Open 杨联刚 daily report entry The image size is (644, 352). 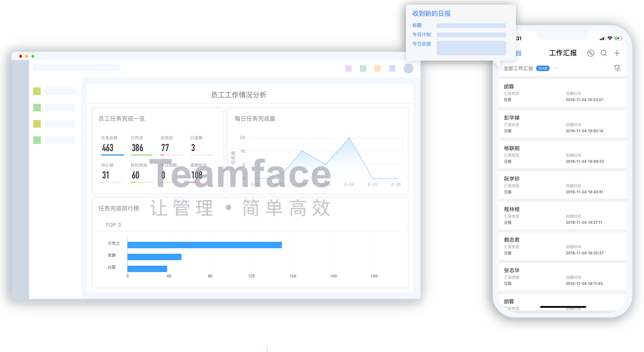pos(562,155)
